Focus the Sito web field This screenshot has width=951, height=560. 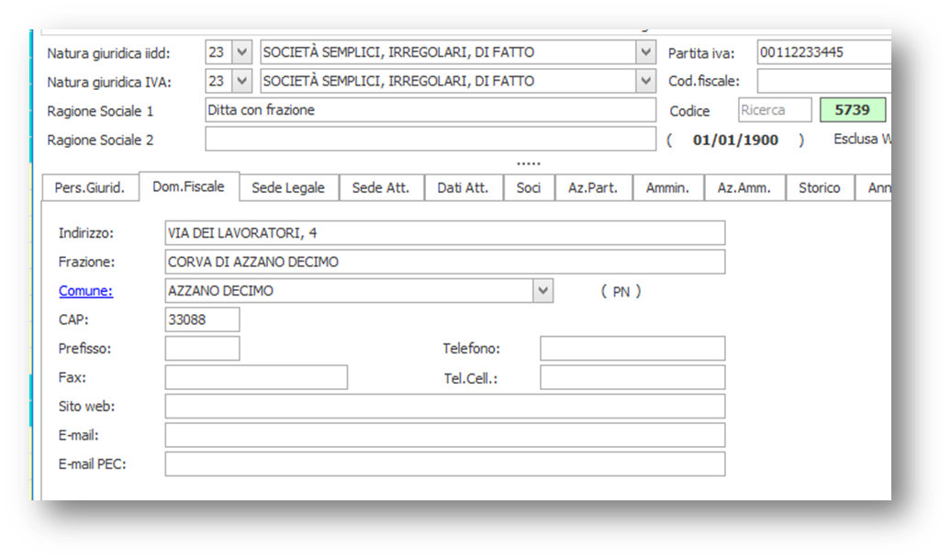[444, 406]
